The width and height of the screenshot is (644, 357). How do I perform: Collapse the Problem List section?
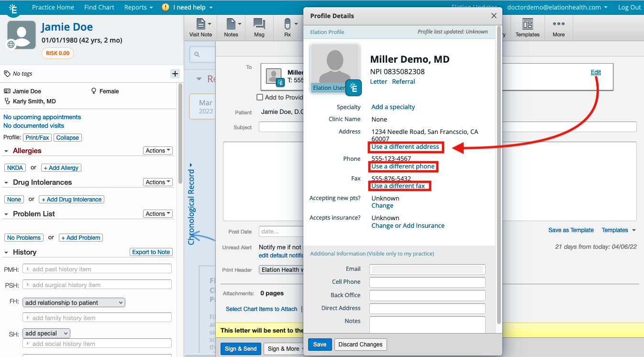[x=7, y=214]
